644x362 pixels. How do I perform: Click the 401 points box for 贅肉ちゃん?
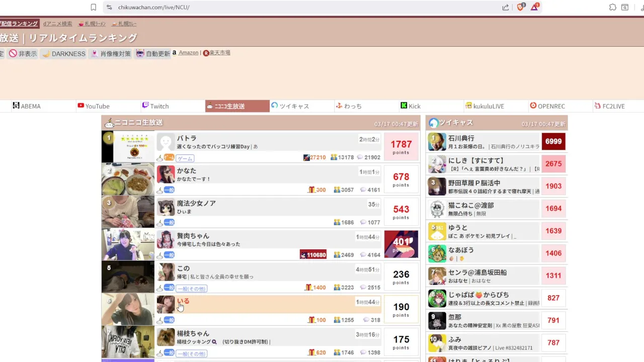click(401, 244)
